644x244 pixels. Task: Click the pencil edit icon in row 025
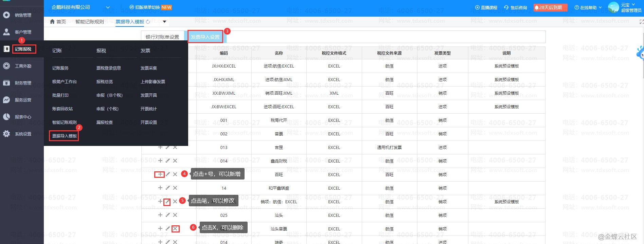167,215
